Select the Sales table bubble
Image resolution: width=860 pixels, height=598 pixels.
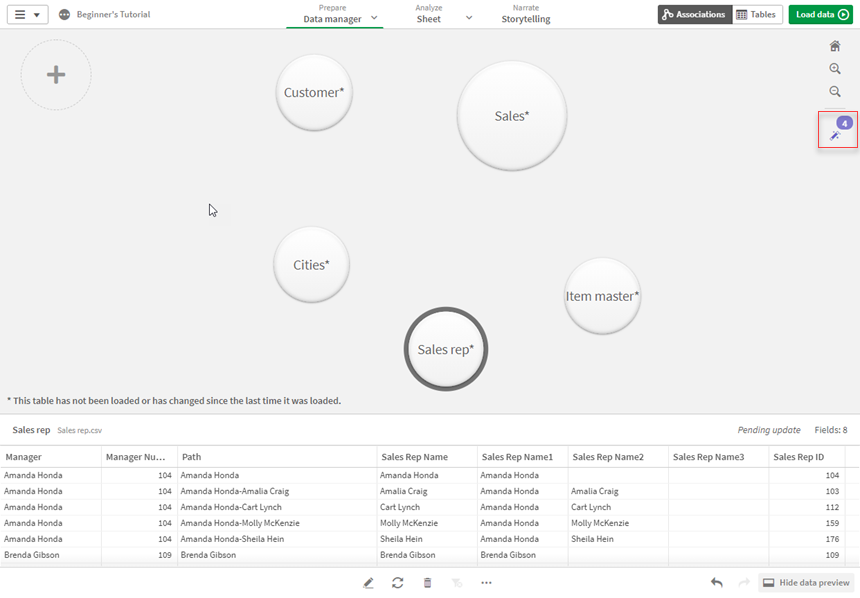click(512, 116)
